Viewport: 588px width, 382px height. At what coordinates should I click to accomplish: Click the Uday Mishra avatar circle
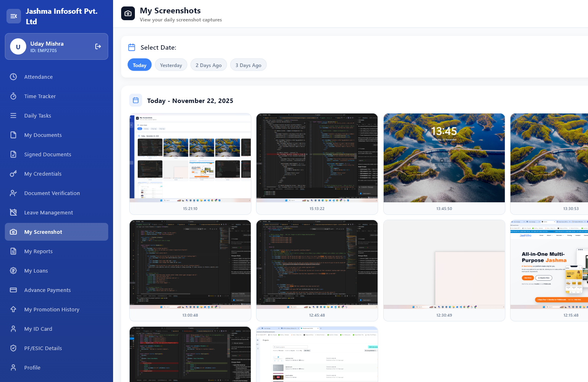pos(18,46)
